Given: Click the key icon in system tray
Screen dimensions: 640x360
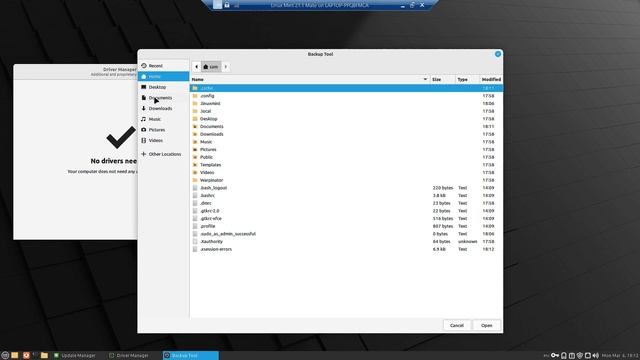Looking at the screenshot, I should click(x=555, y=356).
